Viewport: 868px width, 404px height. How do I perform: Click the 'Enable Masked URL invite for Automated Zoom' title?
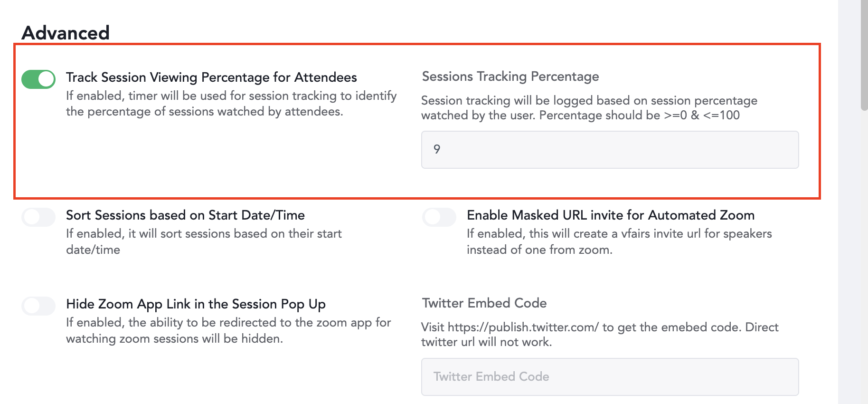click(x=610, y=215)
